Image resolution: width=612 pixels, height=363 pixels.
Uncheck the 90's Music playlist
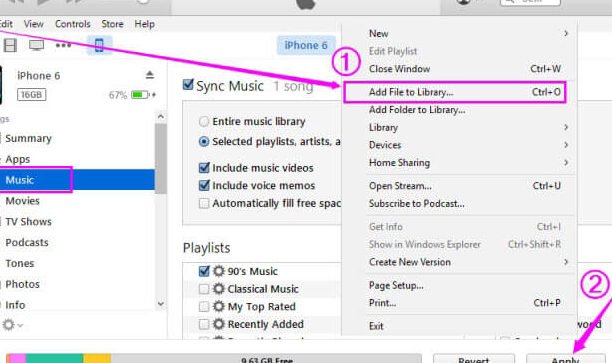point(204,271)
